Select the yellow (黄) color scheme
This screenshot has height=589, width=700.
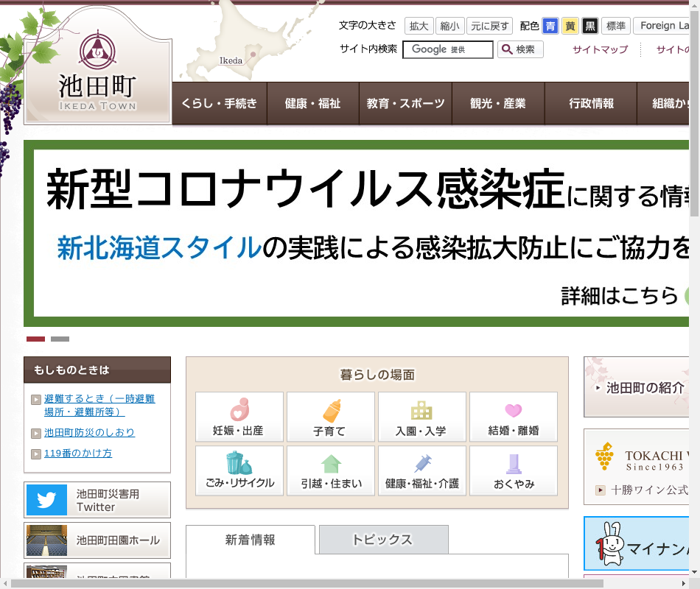point(570,26)
